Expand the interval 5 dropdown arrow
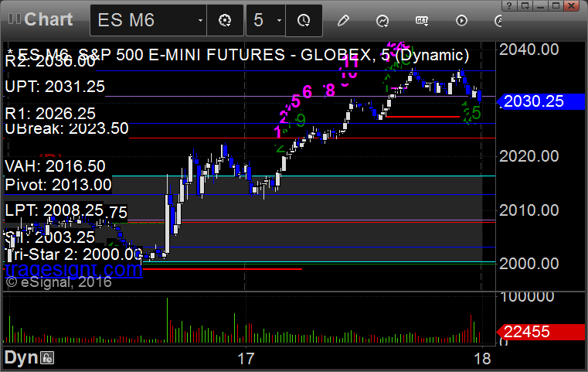Image resolution: width=588 pixels, height=372 pixels. pos(279,20)
